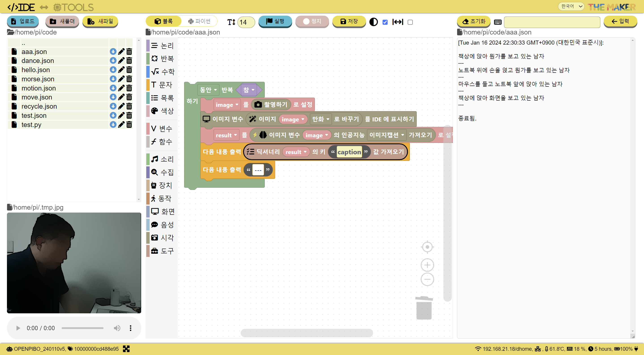Image resolution: width=644 pixels, height=355 pixels.
Task: Delete morse.json using its trash icon
Action: pyautogui.click(x=129, y=79)
